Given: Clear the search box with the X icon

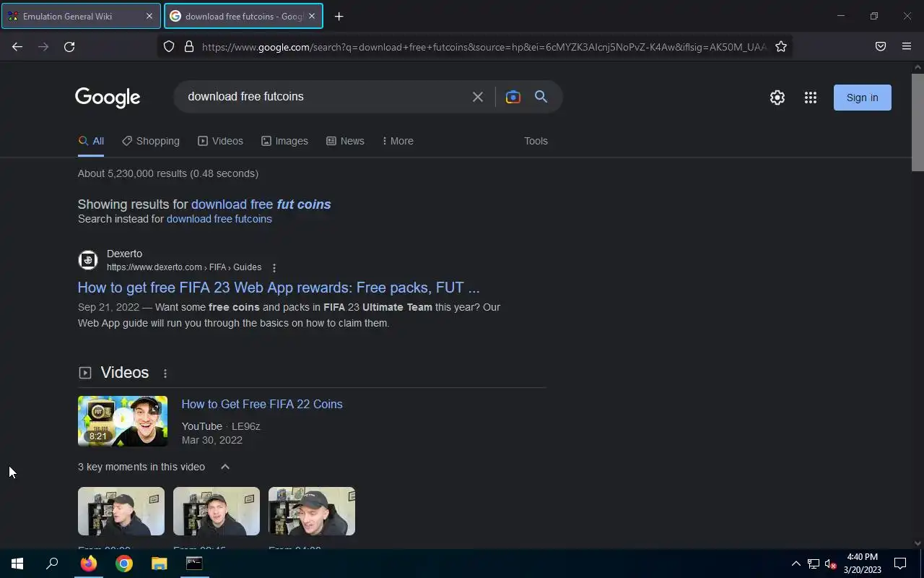Looking at the screenshot, I should pos(478,97).
